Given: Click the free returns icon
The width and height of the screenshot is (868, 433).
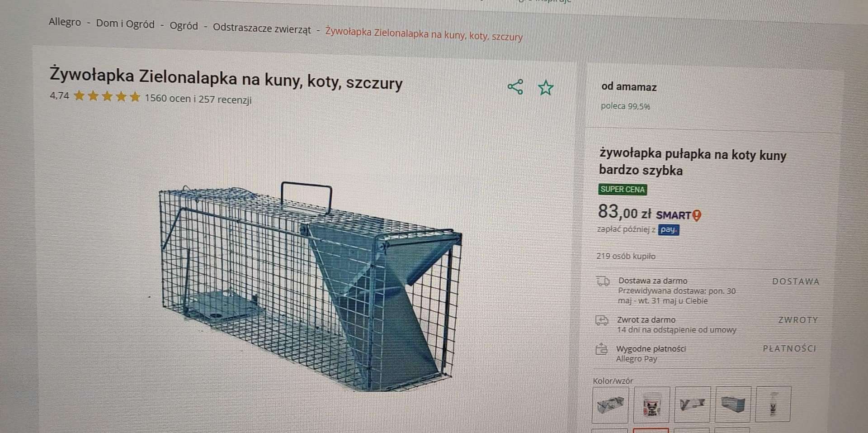Looking at the screenshot, I should click(x=602, y=320).
